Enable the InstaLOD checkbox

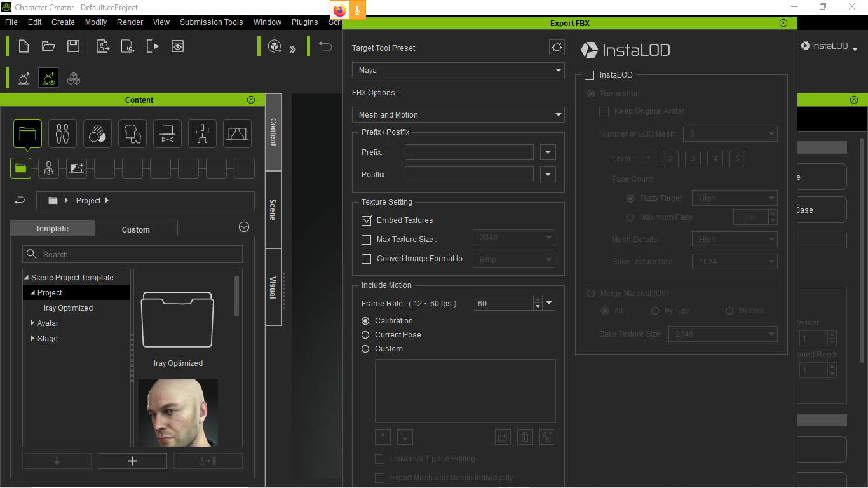589,74
